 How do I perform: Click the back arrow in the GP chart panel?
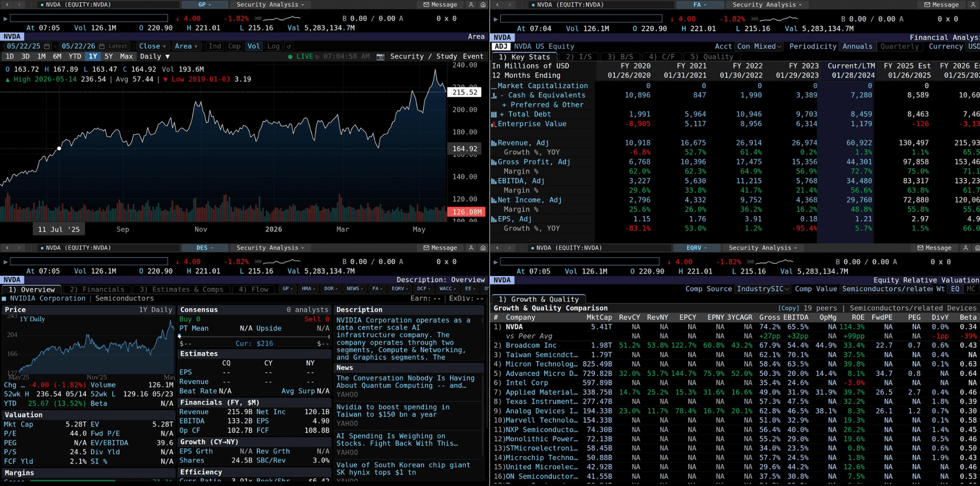point(7,4)
